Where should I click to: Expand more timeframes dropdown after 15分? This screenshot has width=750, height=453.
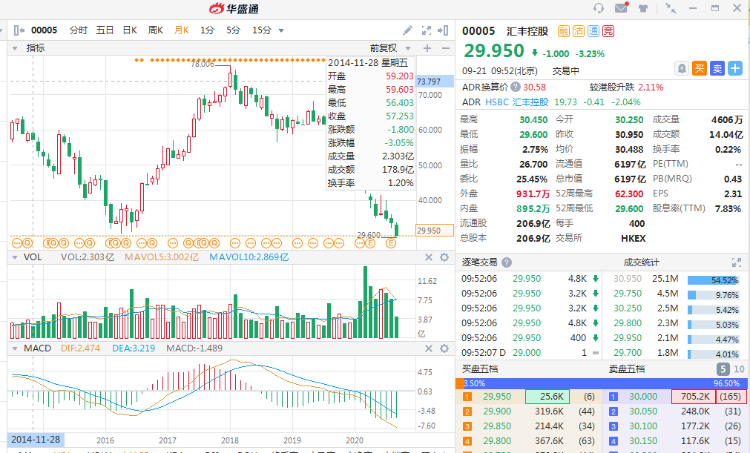point(282,30)
